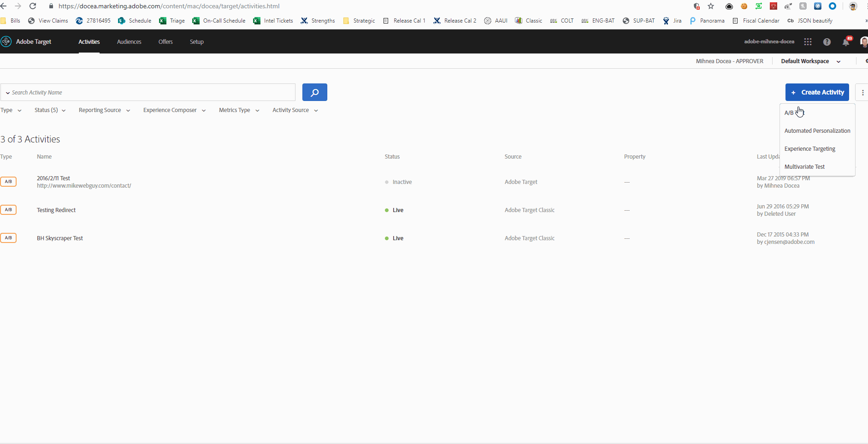Click the Source column header
The width and height of the screenshot is (868, 444).
(x=513, y=157)
